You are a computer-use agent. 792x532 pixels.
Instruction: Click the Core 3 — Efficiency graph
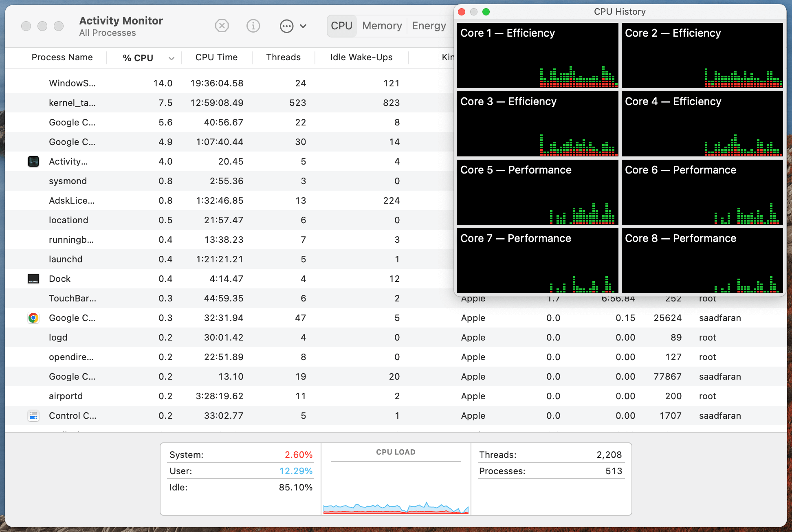pos(538,124)
